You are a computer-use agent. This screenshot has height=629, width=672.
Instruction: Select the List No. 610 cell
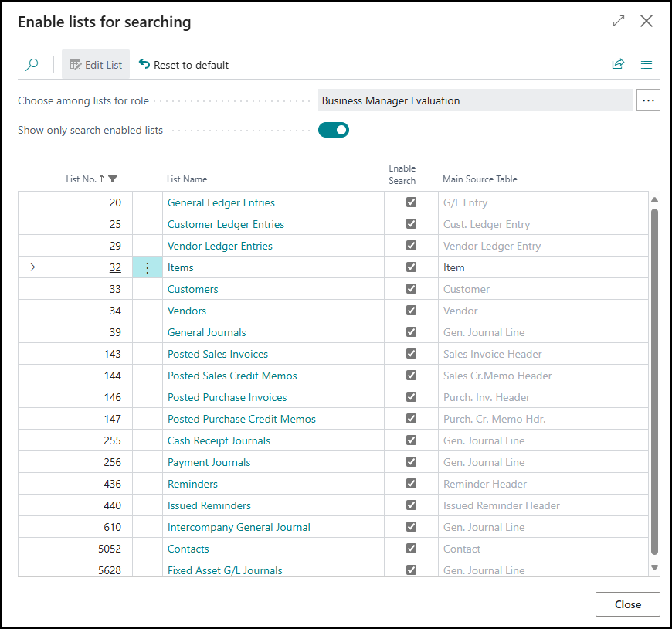pos(87,527)
